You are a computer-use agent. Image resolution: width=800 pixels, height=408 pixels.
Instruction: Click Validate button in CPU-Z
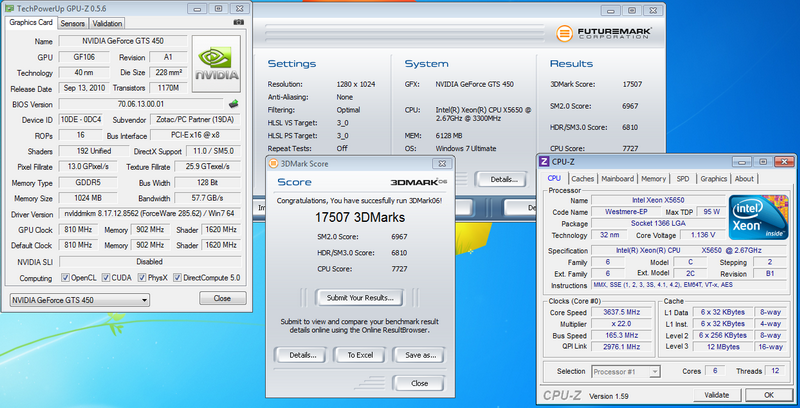coord(717,395)
